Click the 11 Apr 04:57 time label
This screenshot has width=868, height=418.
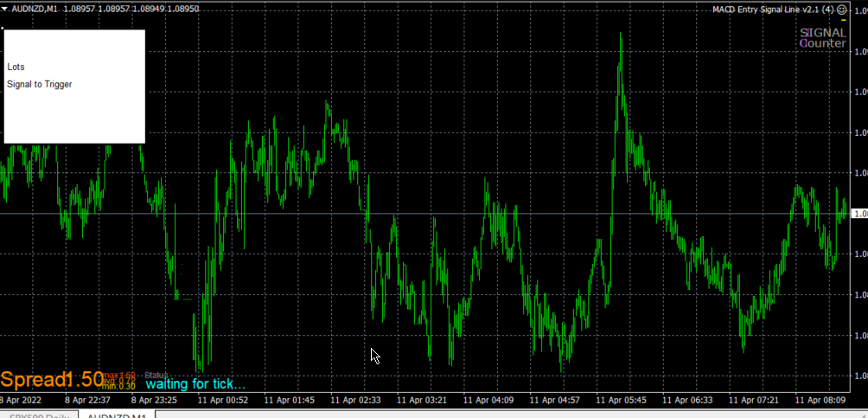(555, 400)
